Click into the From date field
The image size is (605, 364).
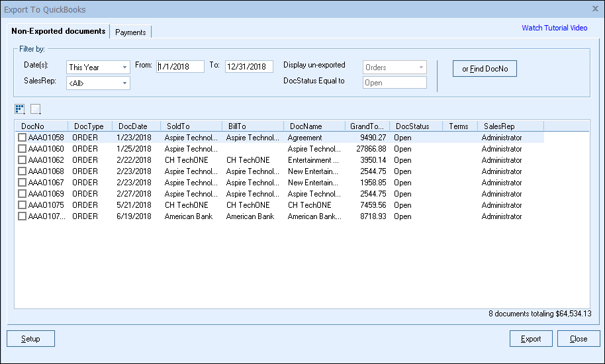pyautogui.click(x=180, y=67)
